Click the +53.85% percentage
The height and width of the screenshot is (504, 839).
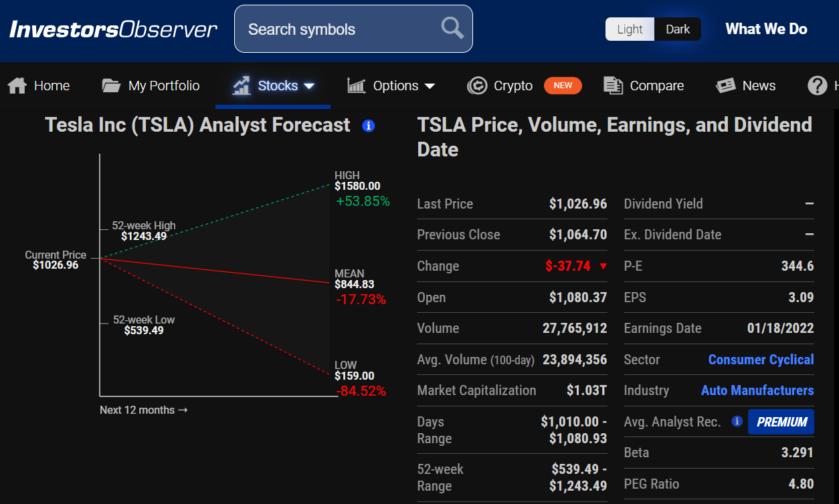(363, 201)
